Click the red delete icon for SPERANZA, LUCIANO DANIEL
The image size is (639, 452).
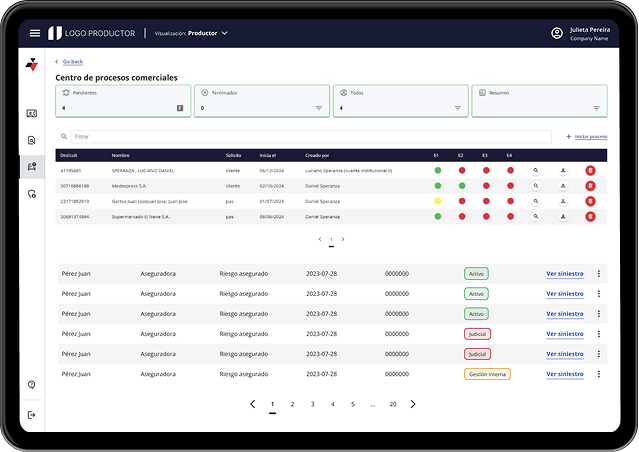[x=590, y=171]
